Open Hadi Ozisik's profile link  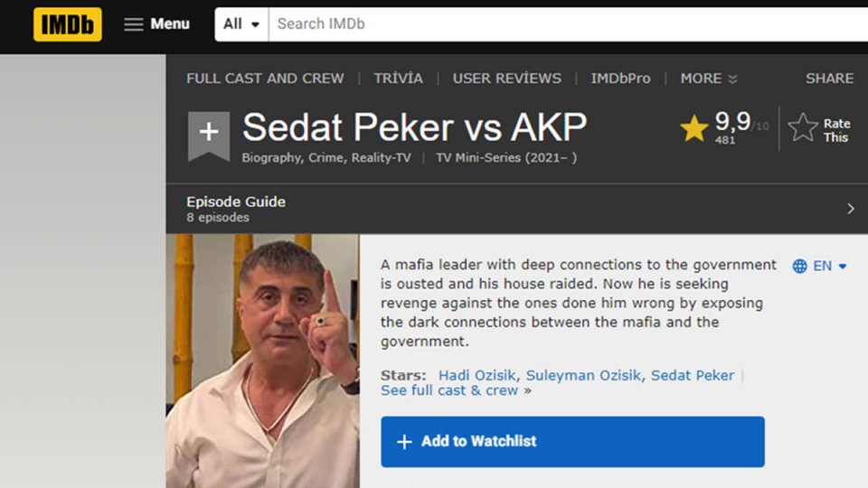tap(476, 375)
